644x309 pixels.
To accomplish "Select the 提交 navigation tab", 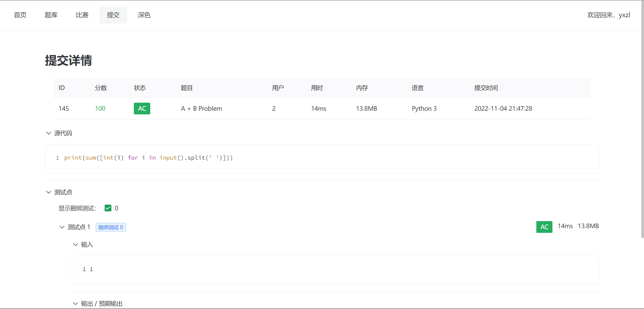I will pyautogui.click(x=113, y=15).
